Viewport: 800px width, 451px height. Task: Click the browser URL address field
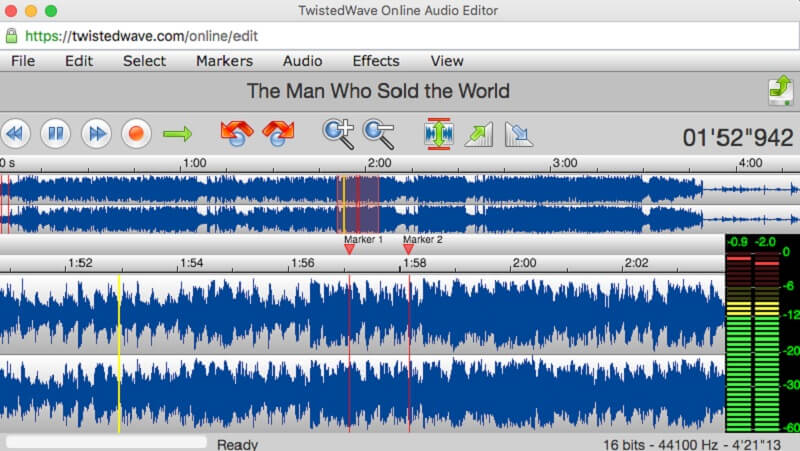(x=400, y=36)
